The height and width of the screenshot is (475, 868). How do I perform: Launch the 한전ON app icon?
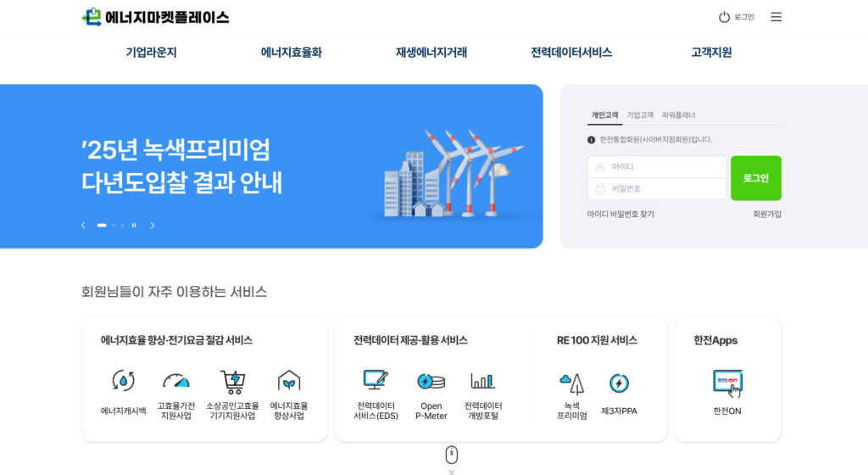[x=727, y=383]
